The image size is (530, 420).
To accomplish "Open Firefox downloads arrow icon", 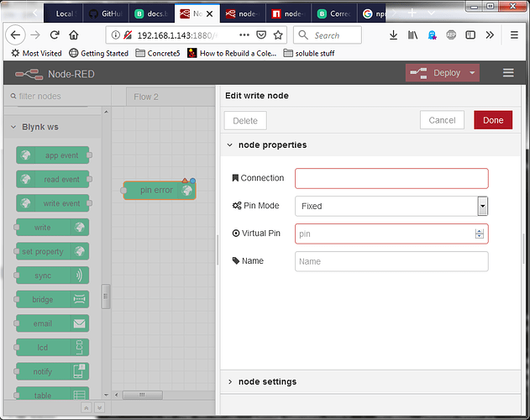I will click(393, 34).
